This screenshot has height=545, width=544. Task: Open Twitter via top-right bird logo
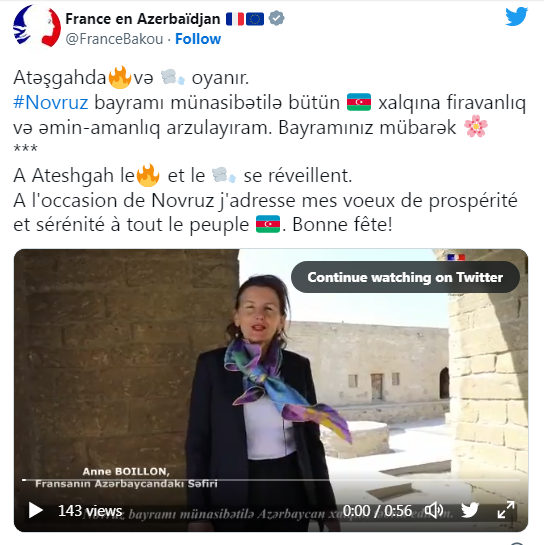coord(517,17)
